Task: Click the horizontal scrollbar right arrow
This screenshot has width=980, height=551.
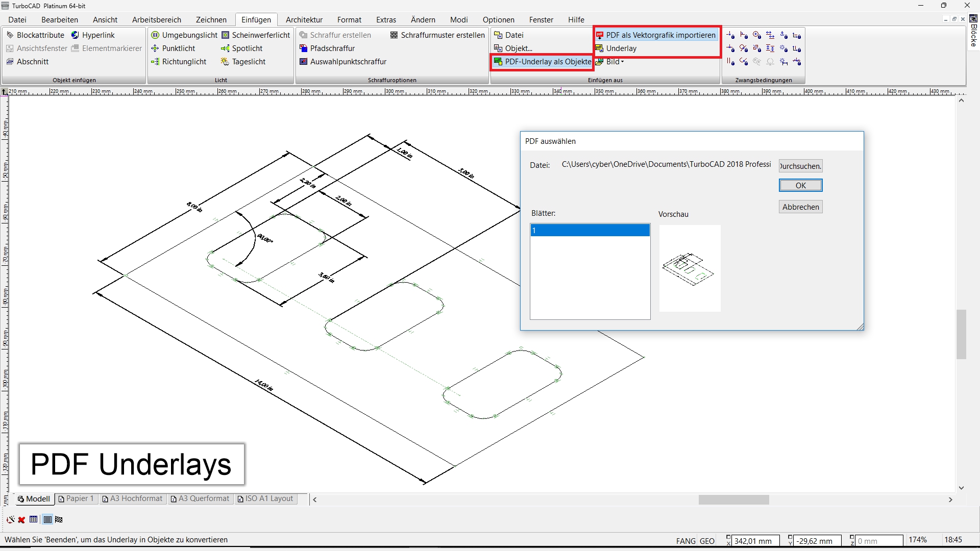Action: tap(950, 500)
